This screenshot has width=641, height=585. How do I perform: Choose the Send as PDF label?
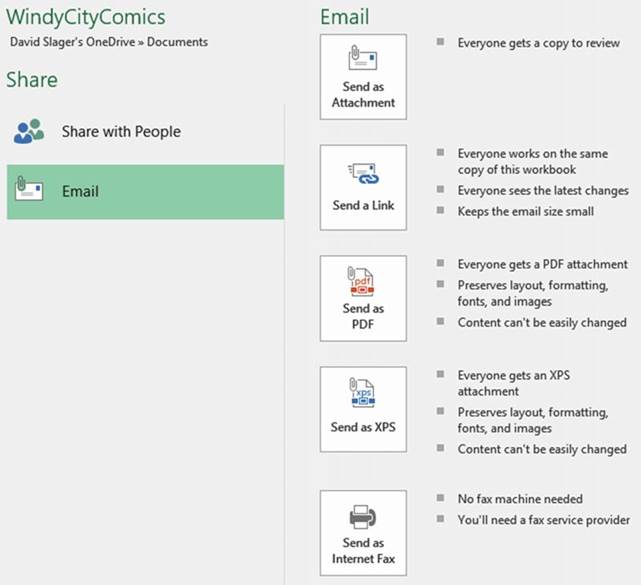click(363, 317)
